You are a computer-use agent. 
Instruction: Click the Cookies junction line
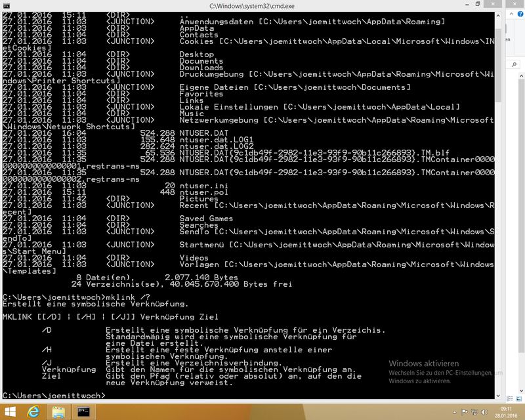(x=249, y=45)
